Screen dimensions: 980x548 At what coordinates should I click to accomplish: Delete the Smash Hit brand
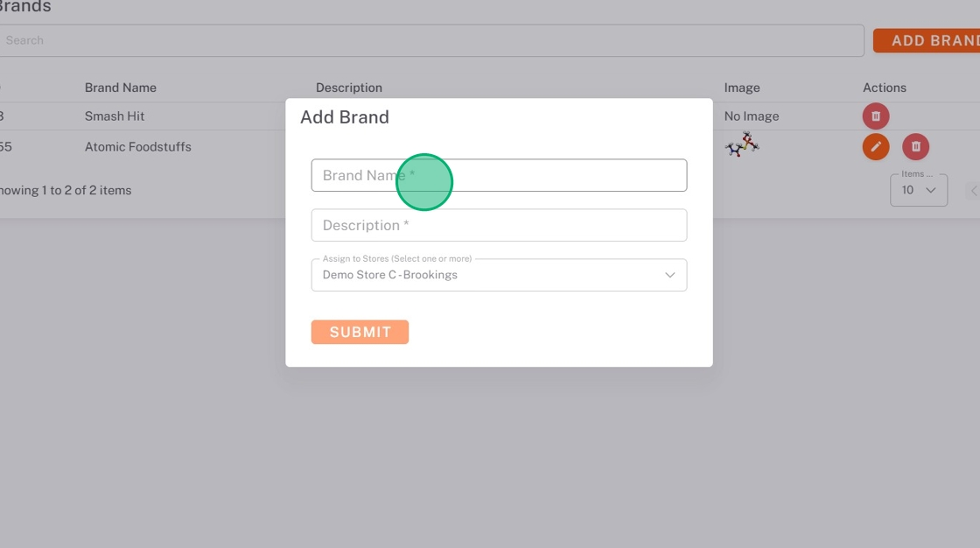(x=876, y=116)
